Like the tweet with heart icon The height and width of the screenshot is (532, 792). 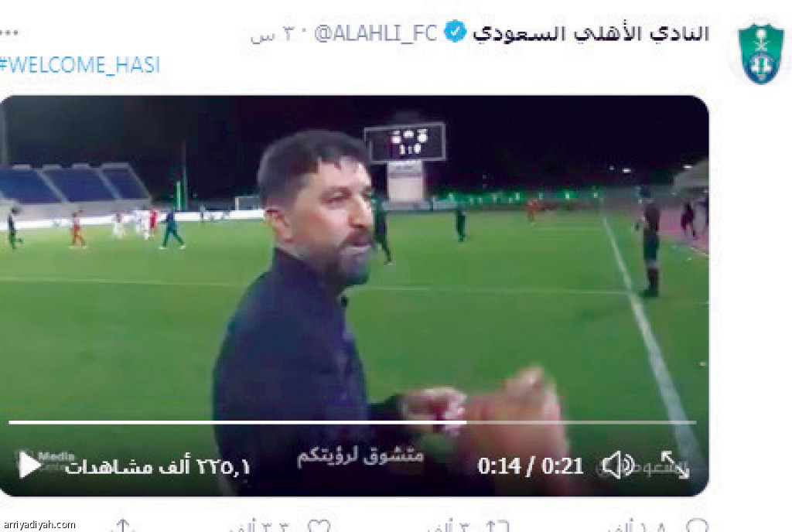pyautogui.click(x=319, y=527)
